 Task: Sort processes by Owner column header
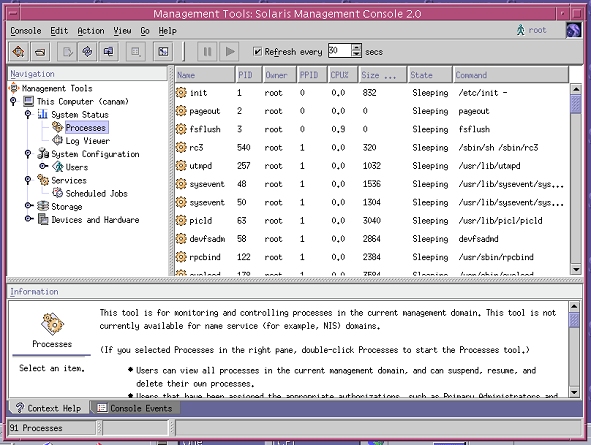coord(280,75)
